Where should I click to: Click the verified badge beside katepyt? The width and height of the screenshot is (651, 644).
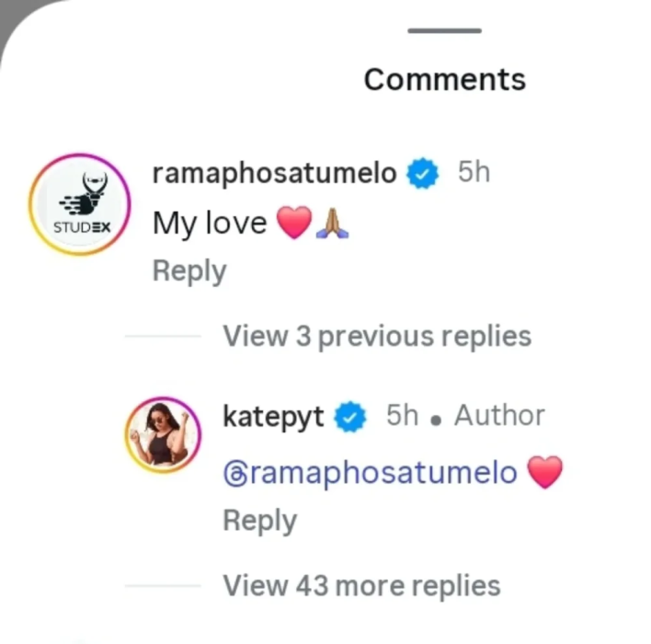(x=350, y=417)
